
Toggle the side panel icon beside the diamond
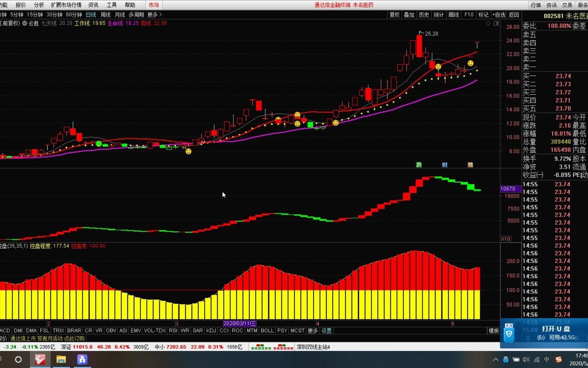[x=496, y=23]
